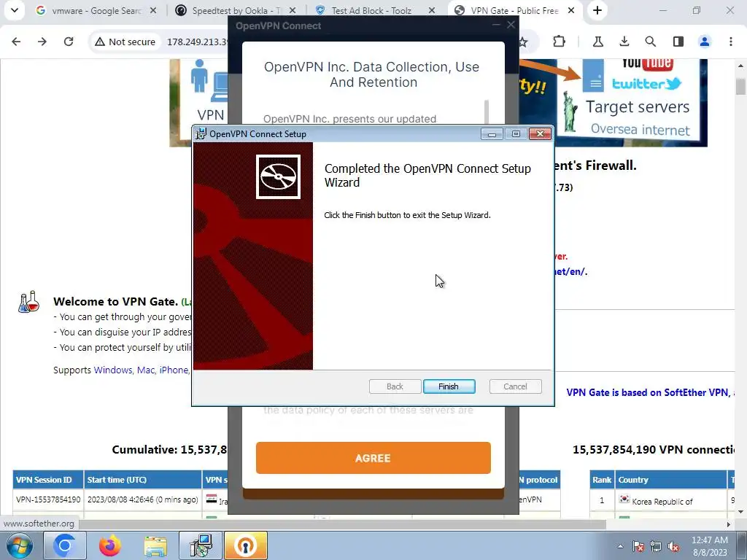Open Chrome three-dot menu

[x=731, y=42]
